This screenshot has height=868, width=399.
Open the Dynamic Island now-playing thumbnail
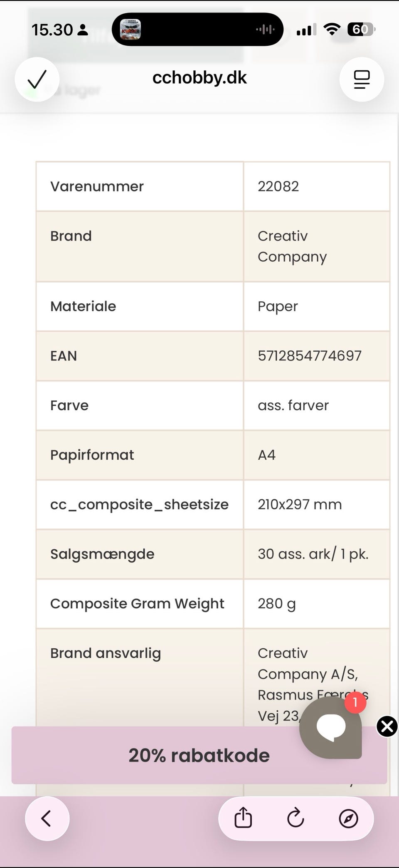tap(131, 30)
